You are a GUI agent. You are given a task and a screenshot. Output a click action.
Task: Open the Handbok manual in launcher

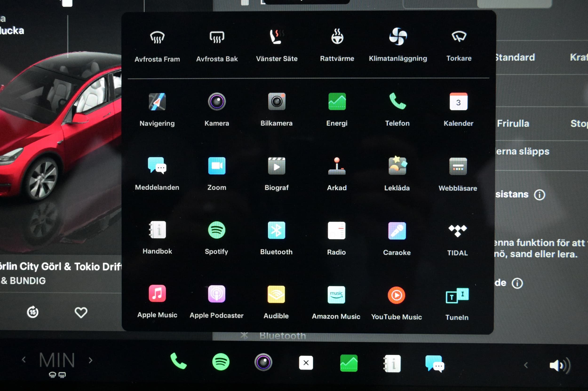click(157, 238)
